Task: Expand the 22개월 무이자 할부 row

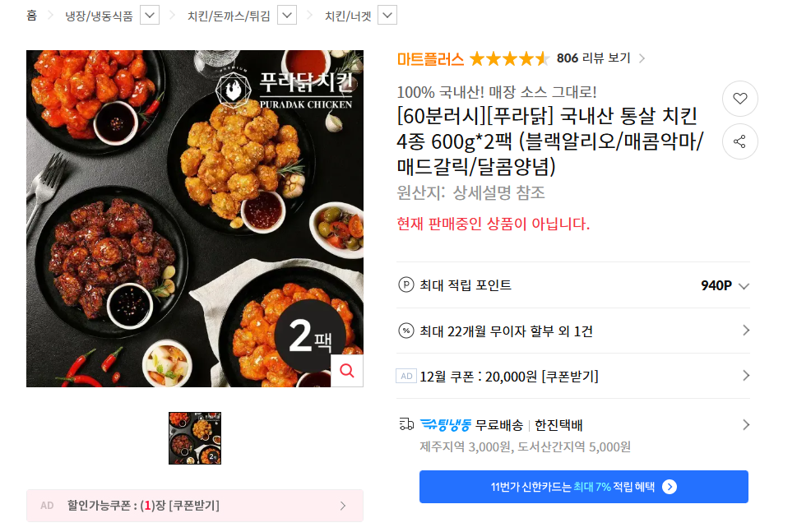Action: (x=572, y=331)
